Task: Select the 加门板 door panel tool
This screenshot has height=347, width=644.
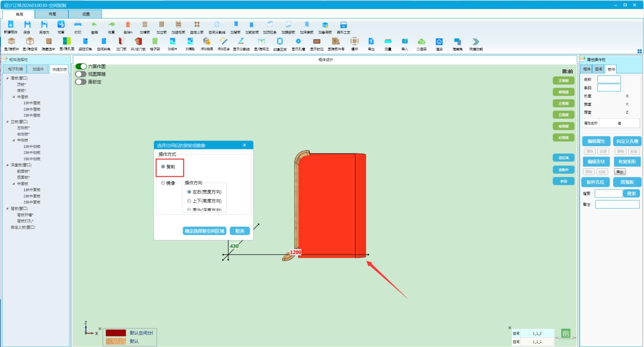Action: (x=121, y=41)
